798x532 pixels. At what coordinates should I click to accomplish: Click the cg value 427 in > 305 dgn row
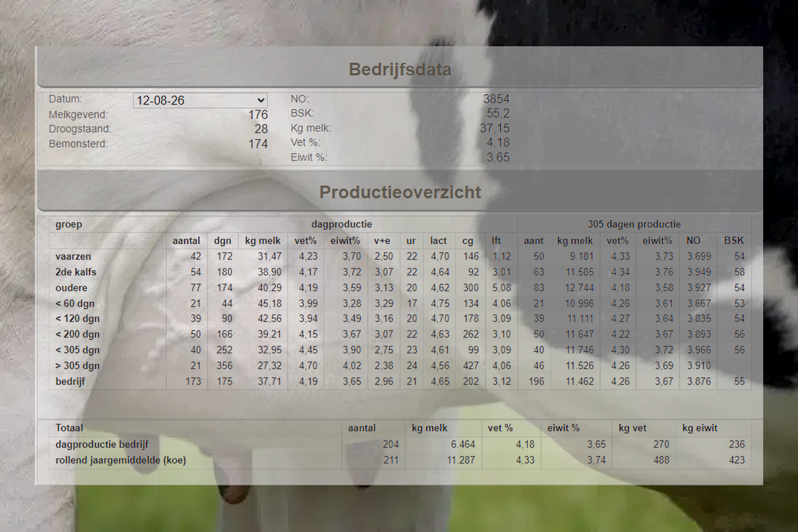[471, 365]
